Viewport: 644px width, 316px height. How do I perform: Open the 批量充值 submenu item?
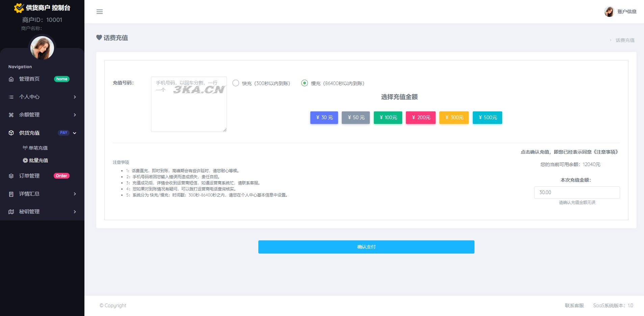tap(38, 160)
